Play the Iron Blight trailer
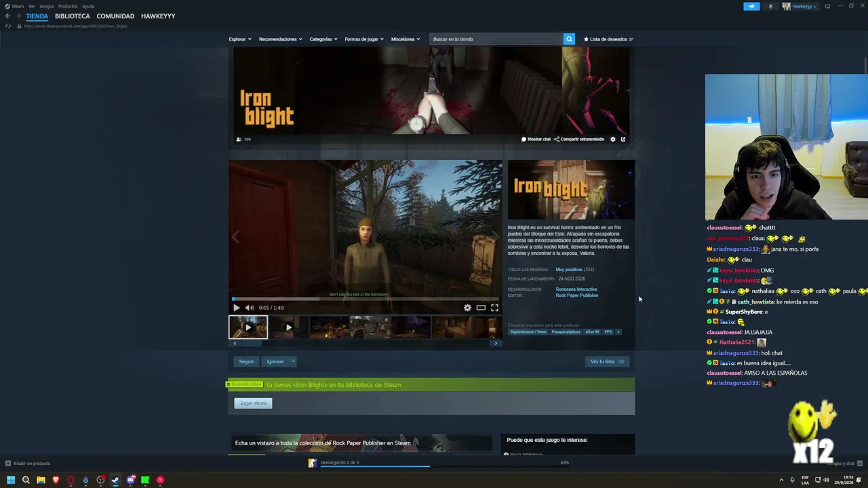Viewport: 868px width, 488px height. point(236,308)
